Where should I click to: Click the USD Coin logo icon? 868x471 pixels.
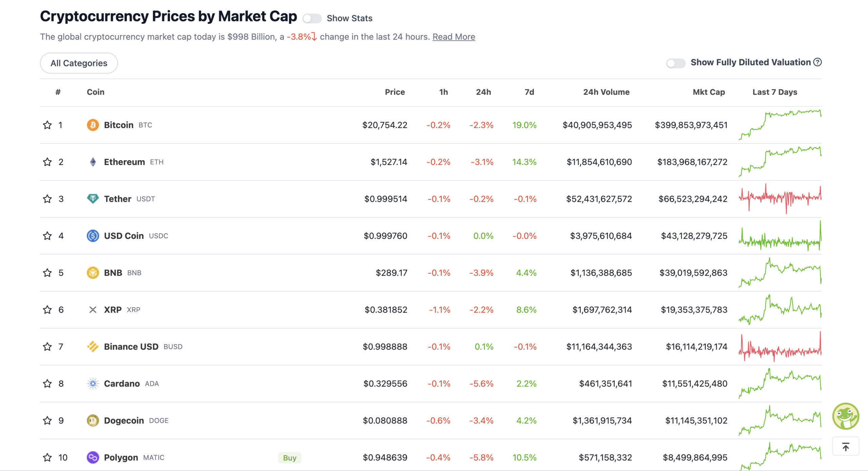click(x=93, y=236)
